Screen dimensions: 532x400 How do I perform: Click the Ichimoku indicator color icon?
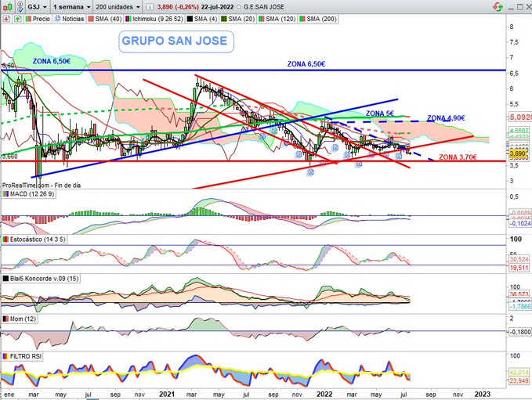[128, 19]
